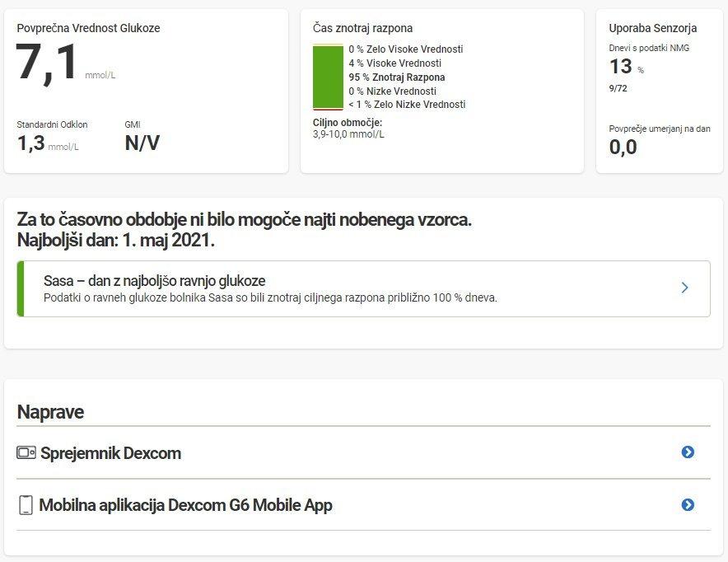The height and width of the screenshot is (562, 728).
Task: Expand the best glucose day chevron
Action: coord(684,288)
